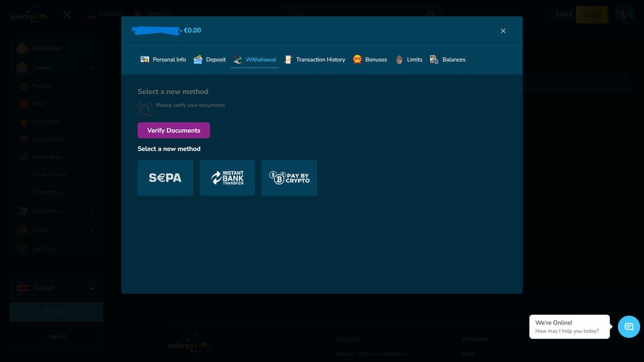Open the Limits tab
This screenshot has height=362, width=644.
(x=409, y=60)
